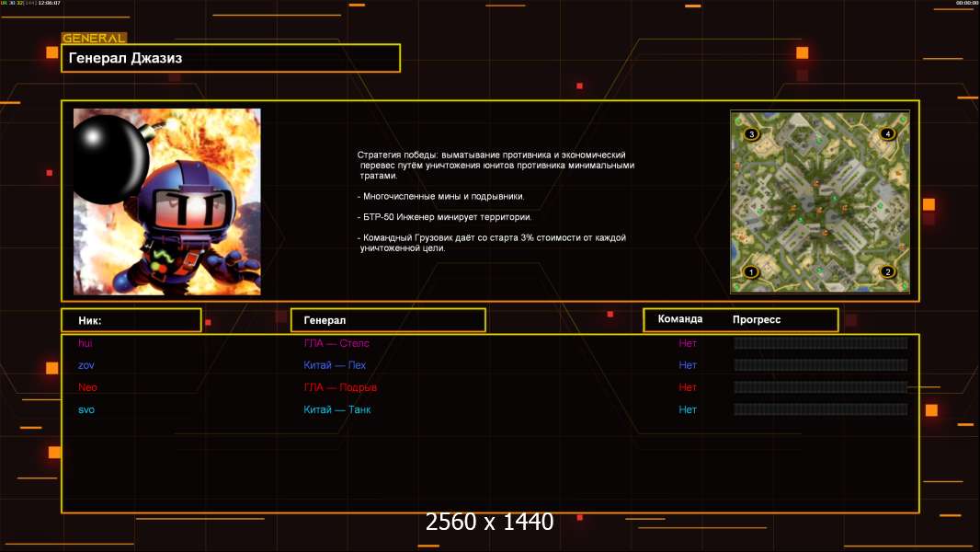
Task: Click start position 2 marker on the minimap
Action: tap(887, 271)
